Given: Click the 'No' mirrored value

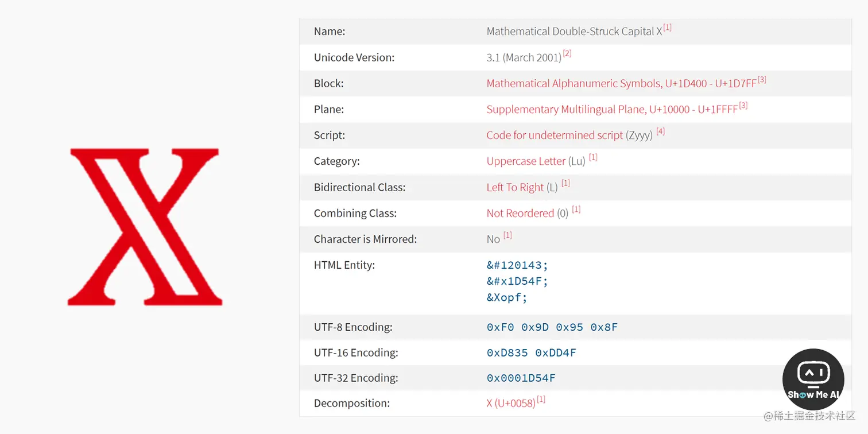Looking at the screenshot, I should (493, 239).
